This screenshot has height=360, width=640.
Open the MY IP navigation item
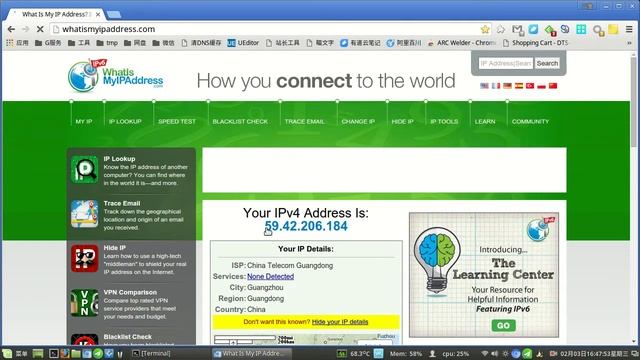click(84, 121)
